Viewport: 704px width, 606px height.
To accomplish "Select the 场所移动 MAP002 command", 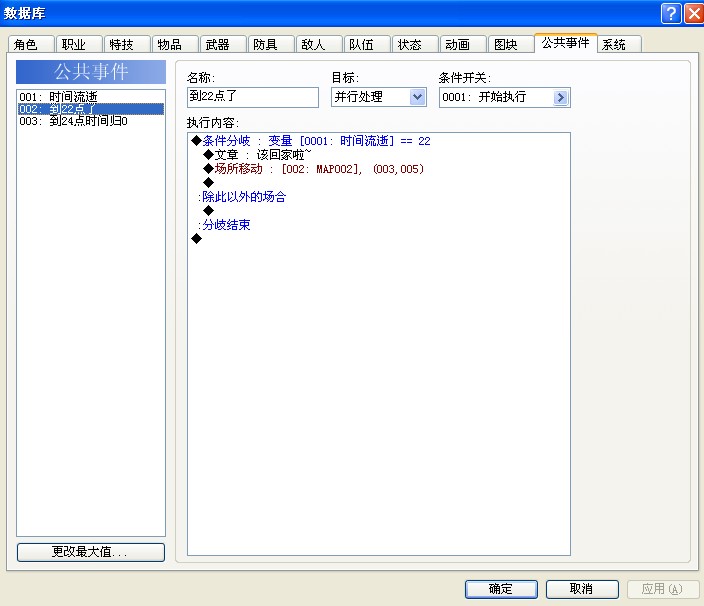I will [313, 169].
